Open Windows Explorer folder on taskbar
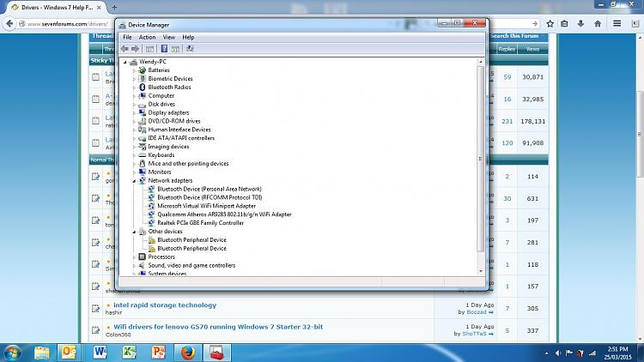Image resolution: width=644 pixels, height=362 pixels. coord(41,353)
